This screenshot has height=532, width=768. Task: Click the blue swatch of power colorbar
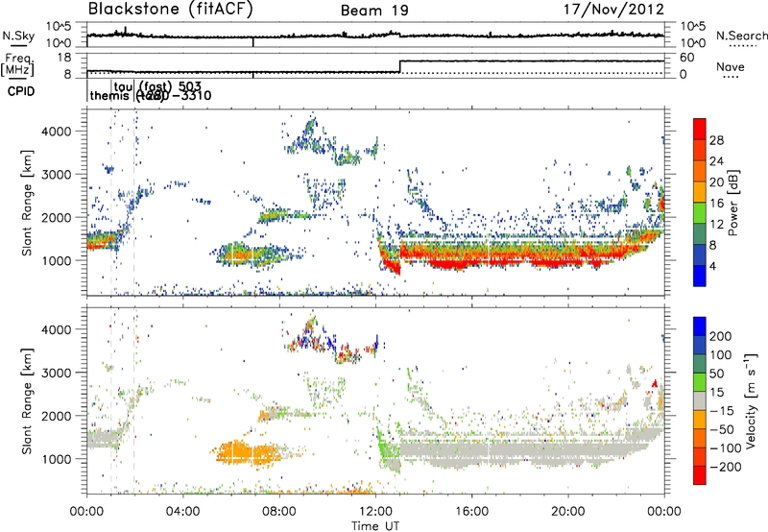pyautogui.click(x=700, y=278)
